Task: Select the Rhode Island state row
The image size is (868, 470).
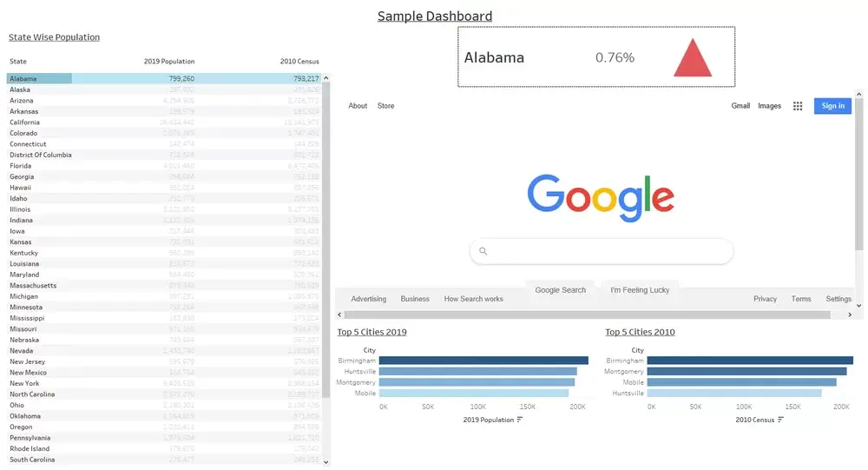Action: coord(164,448)
